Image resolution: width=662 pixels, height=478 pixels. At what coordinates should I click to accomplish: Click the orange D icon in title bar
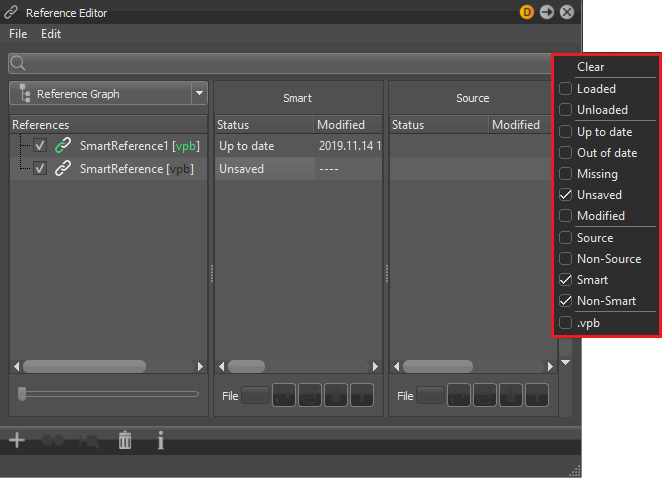(x=526, y=12)
